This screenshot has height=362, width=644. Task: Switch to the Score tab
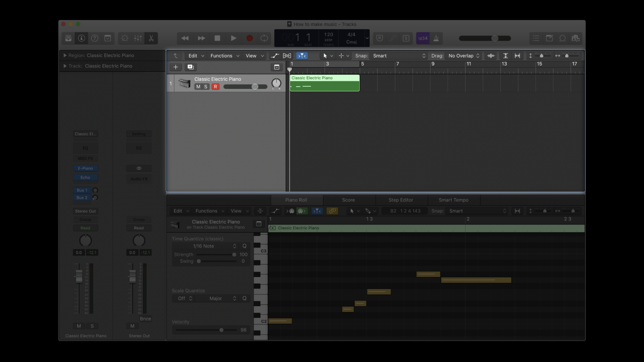(x=348, y=200)
